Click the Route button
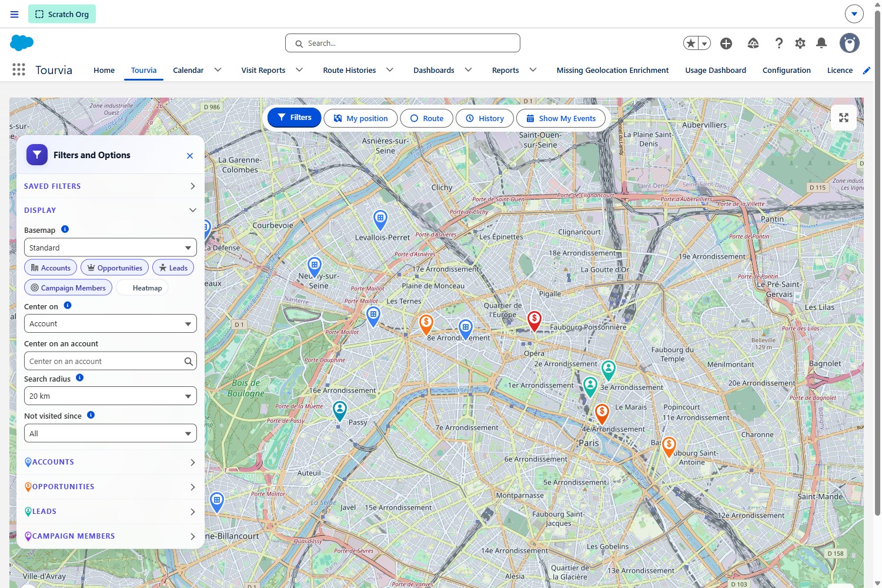The width and height of the screenshot is (882, 588). [427, 118]
